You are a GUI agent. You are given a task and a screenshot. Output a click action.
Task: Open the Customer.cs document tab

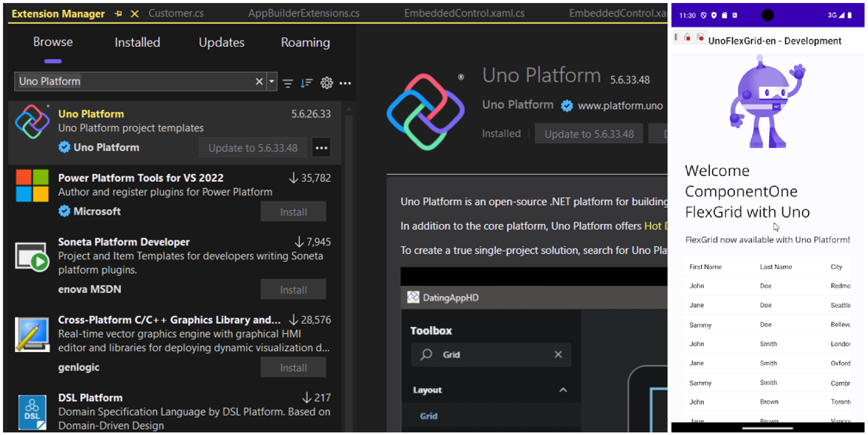[x=176, y=13]
